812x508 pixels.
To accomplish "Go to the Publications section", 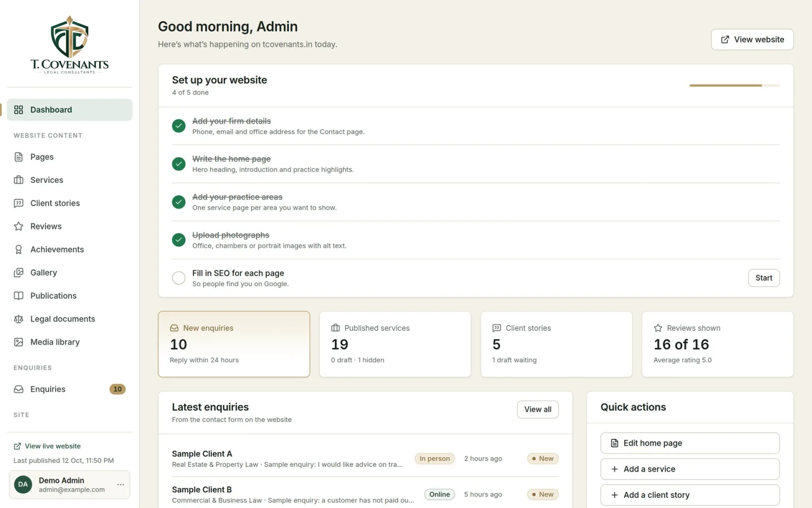I will (70, 296).
